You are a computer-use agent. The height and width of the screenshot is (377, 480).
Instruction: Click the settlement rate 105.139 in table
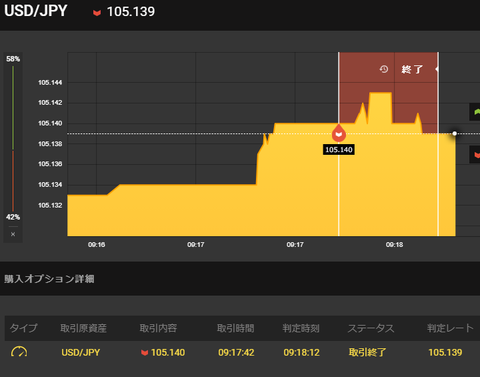click(445, 353)
